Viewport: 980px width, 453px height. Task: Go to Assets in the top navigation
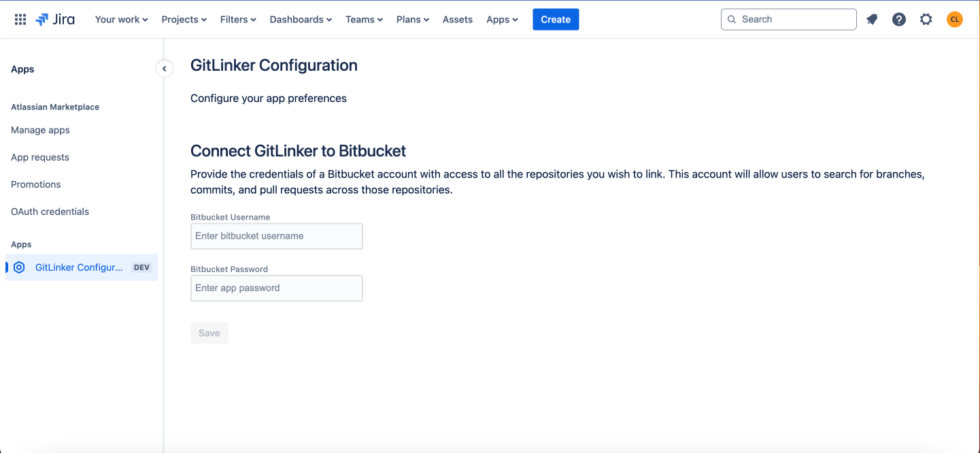pyautogui.click(x=457, y=20)
